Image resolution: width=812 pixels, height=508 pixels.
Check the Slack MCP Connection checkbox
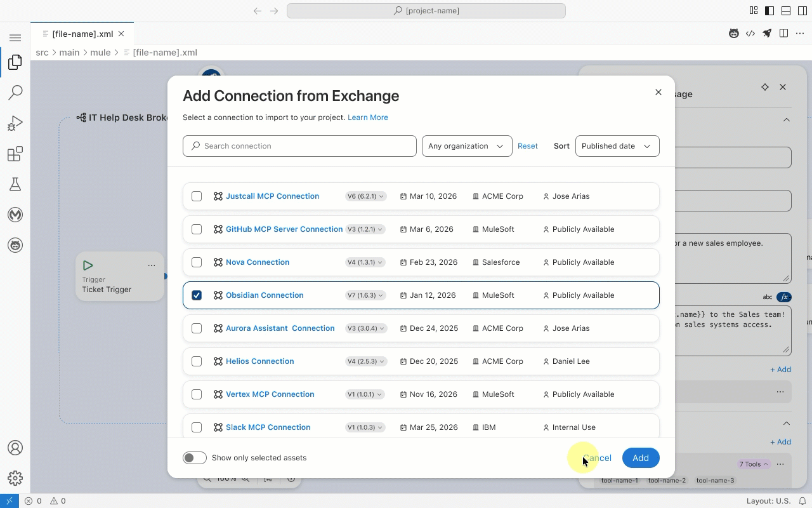(x=197, y=427)
